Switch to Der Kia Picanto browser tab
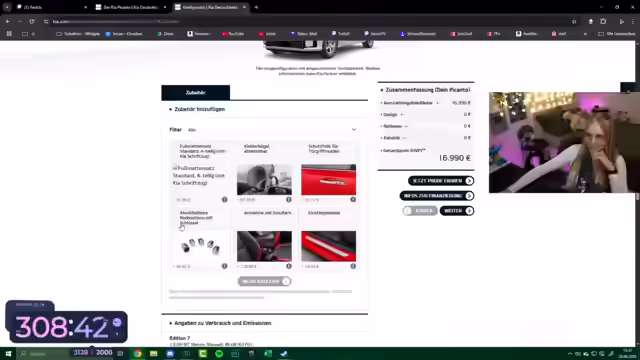Screen dimensions: 640x360 131,7
